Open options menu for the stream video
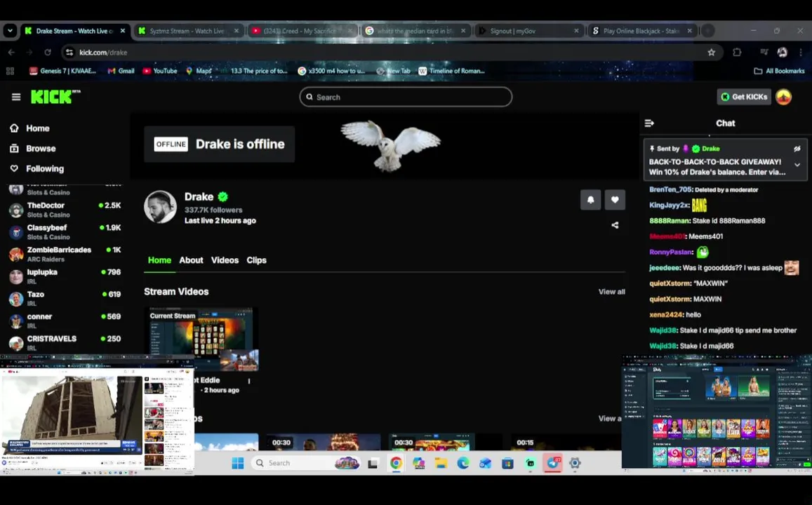The image size is (812, 505). [249, 382]
